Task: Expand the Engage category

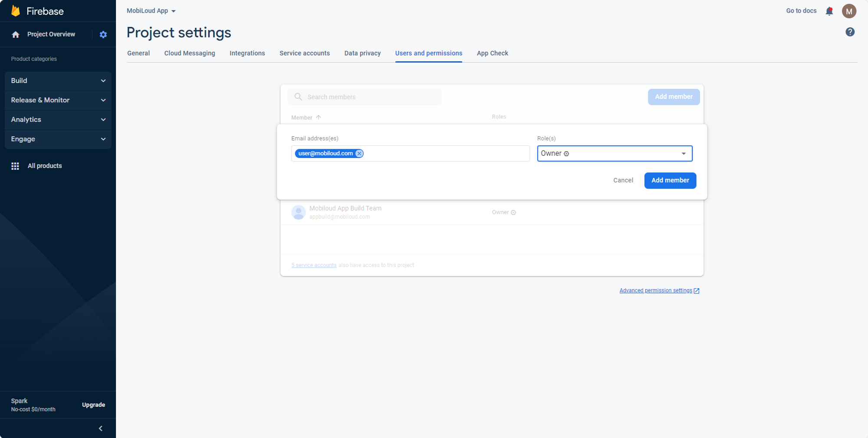Action: pyautogui.click(x=58, y=139)
